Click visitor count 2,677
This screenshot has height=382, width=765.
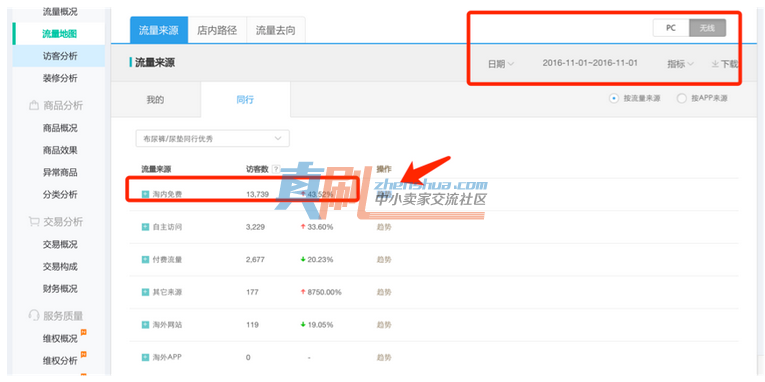256,260
